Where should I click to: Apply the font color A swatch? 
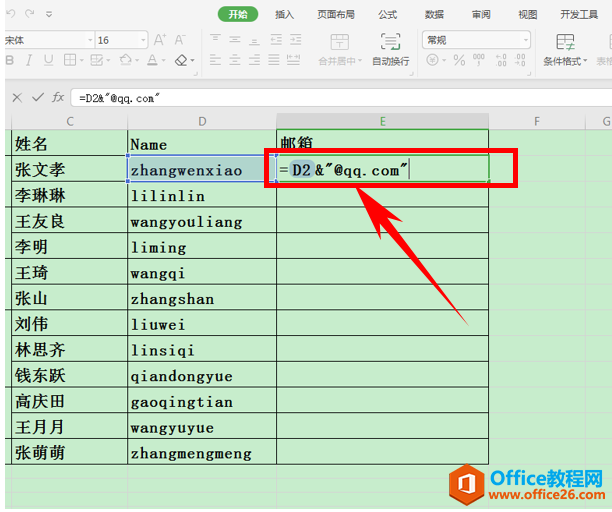pyautogui.click(x=152, y=60)
